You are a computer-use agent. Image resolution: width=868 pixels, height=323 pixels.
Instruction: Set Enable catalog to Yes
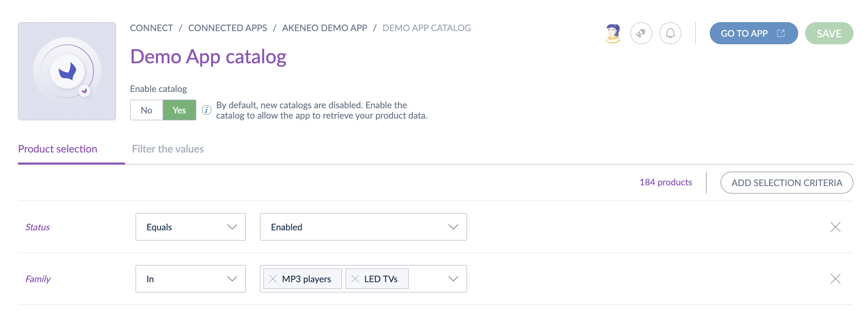point(179,110)
